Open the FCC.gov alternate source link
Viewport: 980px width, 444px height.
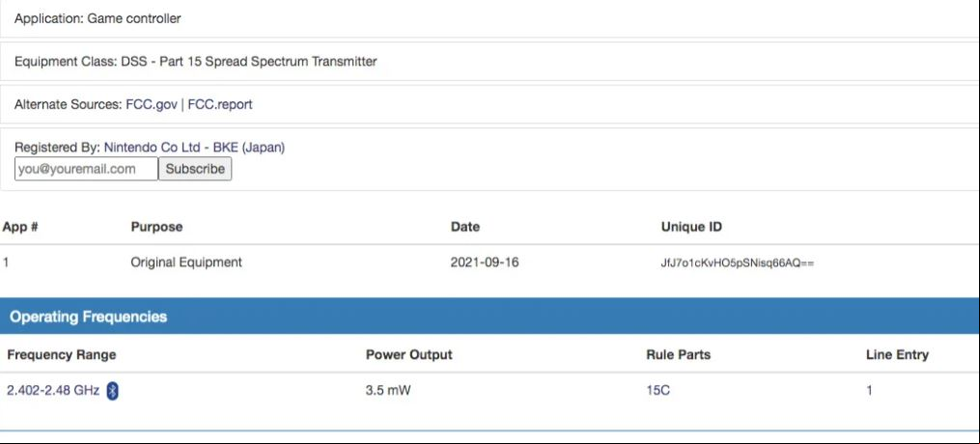(152, 104)
